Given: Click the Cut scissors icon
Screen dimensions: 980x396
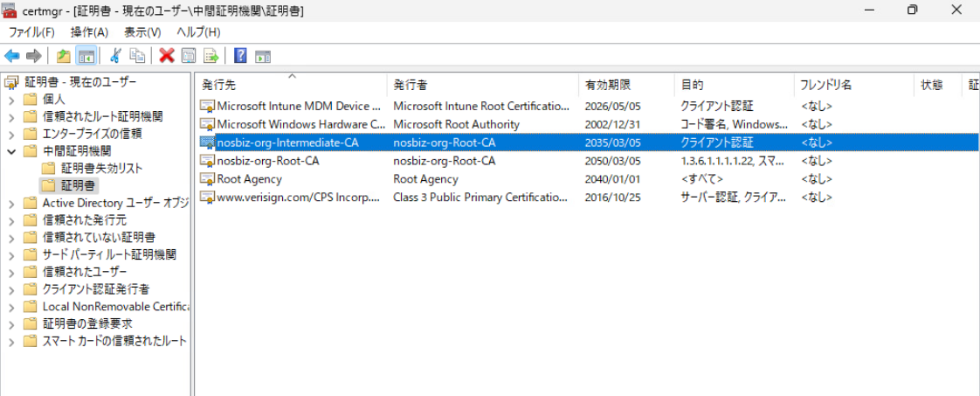Looking at the screenshot, I should click(x=114, y=56).
